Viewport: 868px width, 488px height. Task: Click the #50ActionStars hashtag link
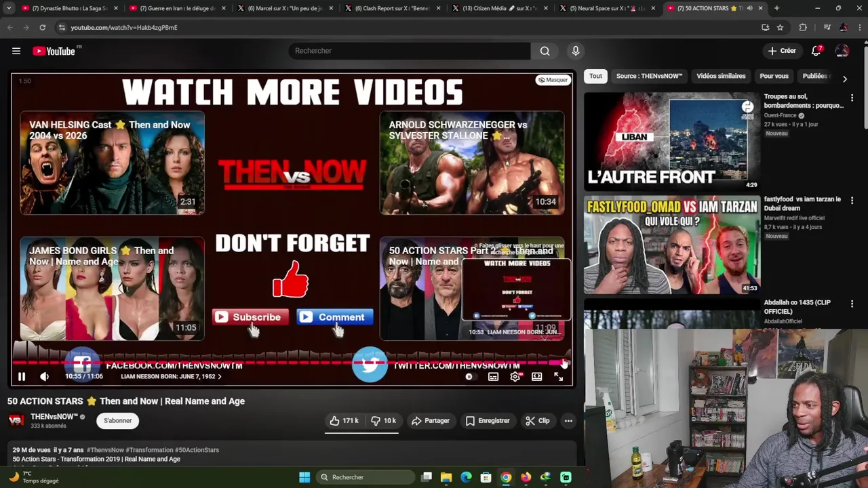[x=197, y=450]
